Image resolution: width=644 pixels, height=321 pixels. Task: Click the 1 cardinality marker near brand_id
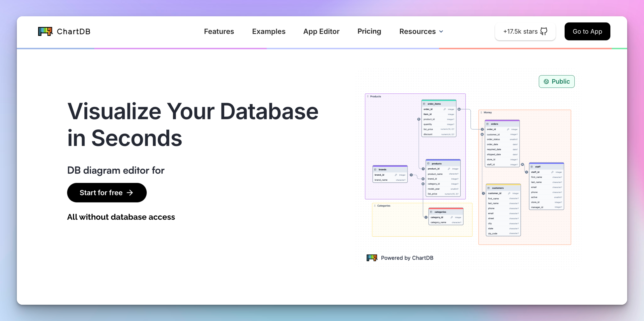(x=411, y=175)
